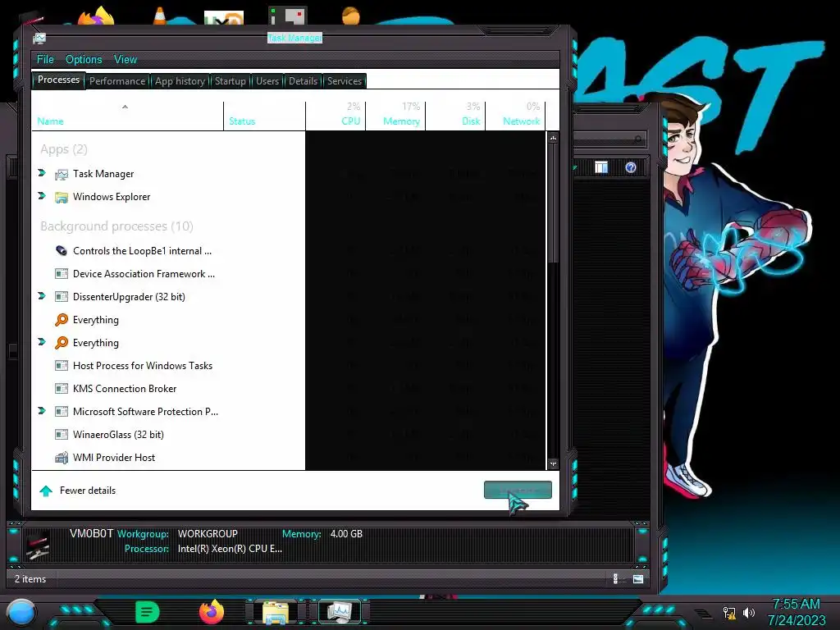
Task: Collapse view with Fewer details
Action: click(x=78, y=491)
